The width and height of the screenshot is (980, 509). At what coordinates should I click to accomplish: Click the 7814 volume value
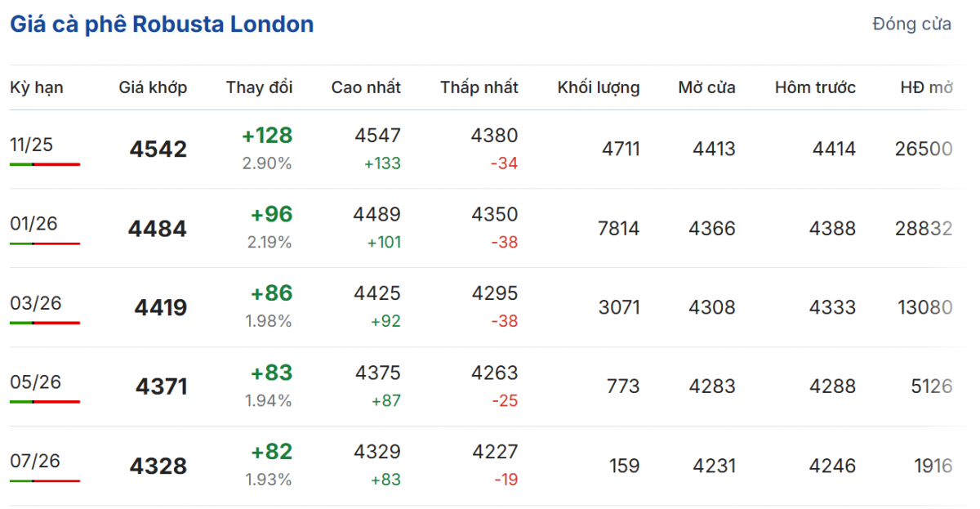point(618,229)
